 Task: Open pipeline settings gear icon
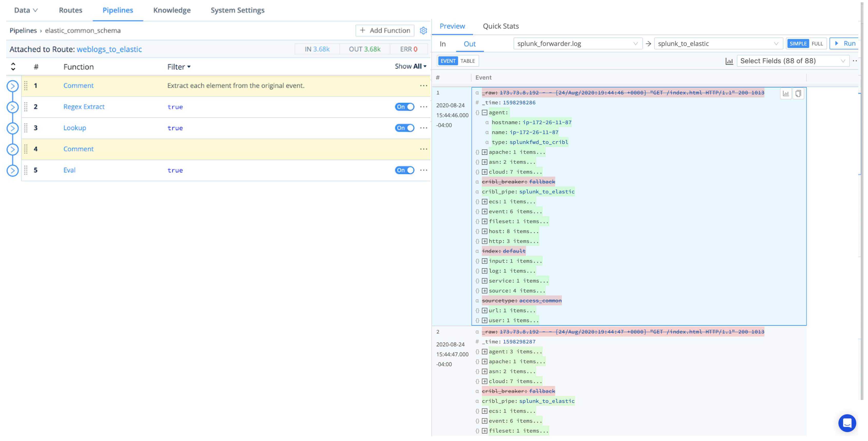click(423, 30)
